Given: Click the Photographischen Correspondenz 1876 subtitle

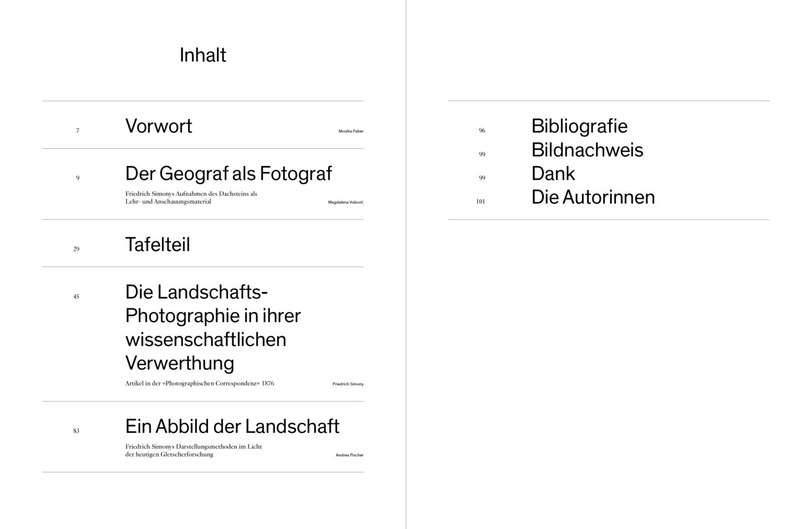Looking at the screenshot, I should click(x=199, y=383).
